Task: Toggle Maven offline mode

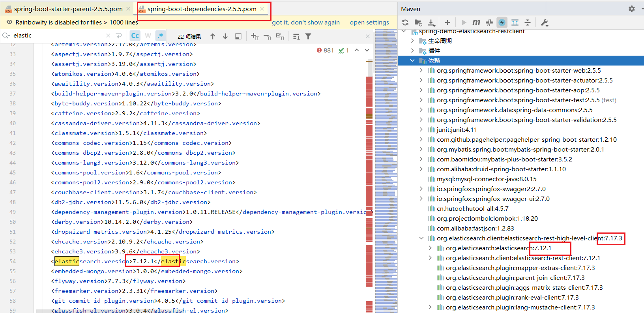Action: click(489, 22)
